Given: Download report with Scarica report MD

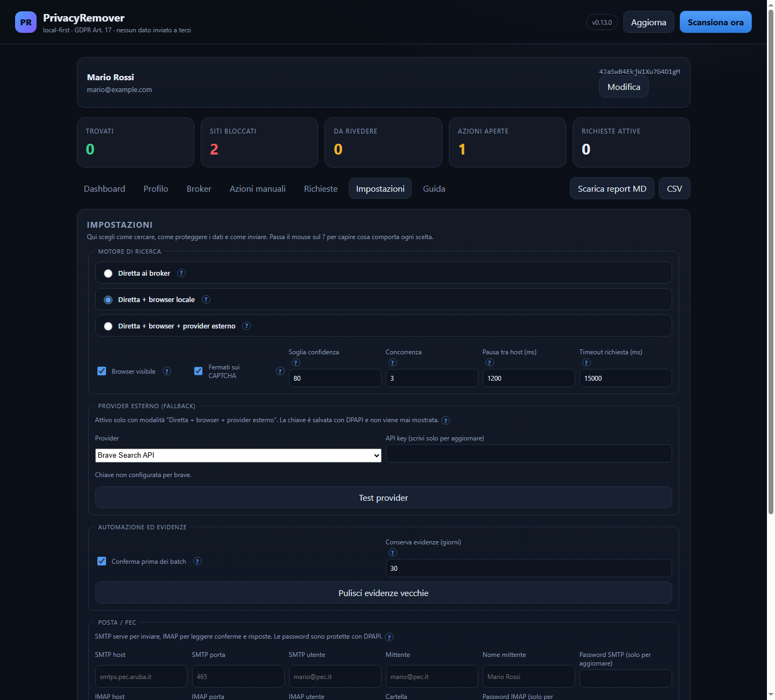Looking at the screenshot, I should (612, 188).
